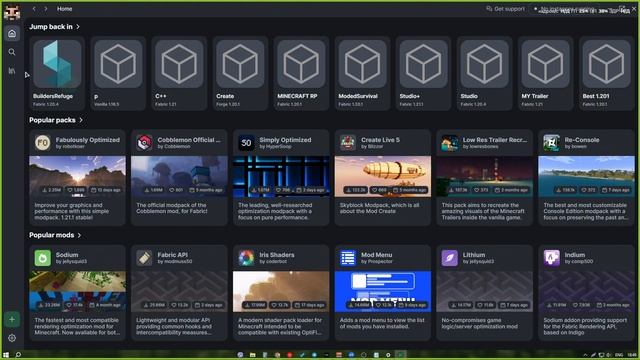640x360 pixels.
Task: Expand the Popular packs section
Action: tap(56, 120)
